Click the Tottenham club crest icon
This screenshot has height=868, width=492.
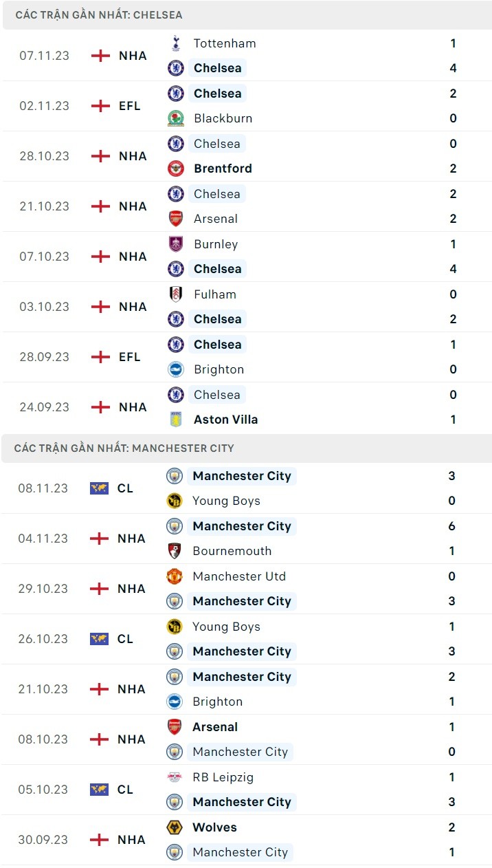point(176,43)
